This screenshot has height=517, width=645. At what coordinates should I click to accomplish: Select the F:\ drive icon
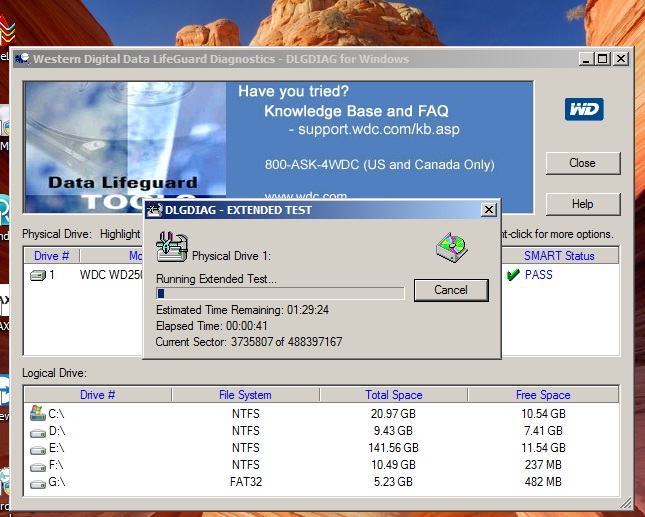[x=38, y=467]
